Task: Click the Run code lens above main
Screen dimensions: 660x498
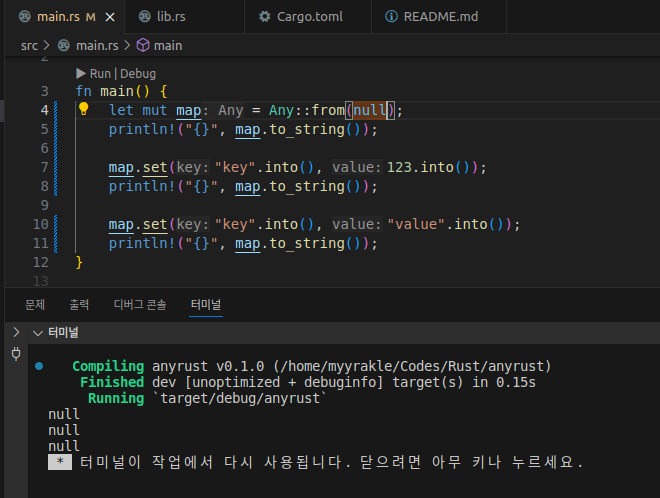Action: pos(99,73)
